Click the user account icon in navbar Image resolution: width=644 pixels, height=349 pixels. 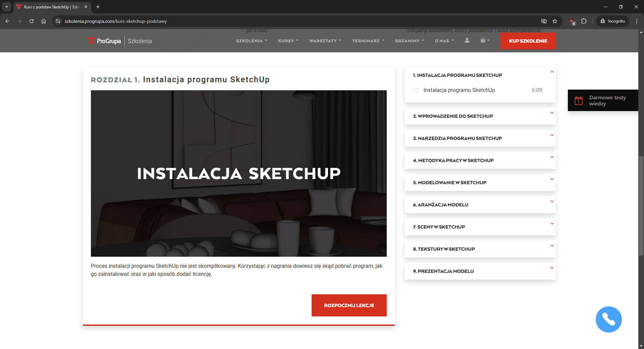(x=467, y=40)
